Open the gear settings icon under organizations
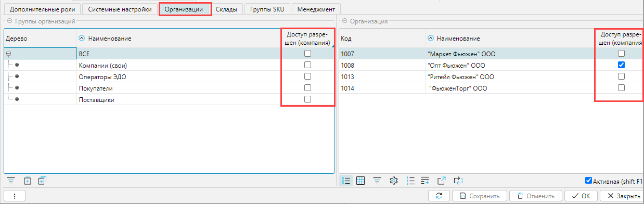 pyautogui.click(x=394, y=181)
